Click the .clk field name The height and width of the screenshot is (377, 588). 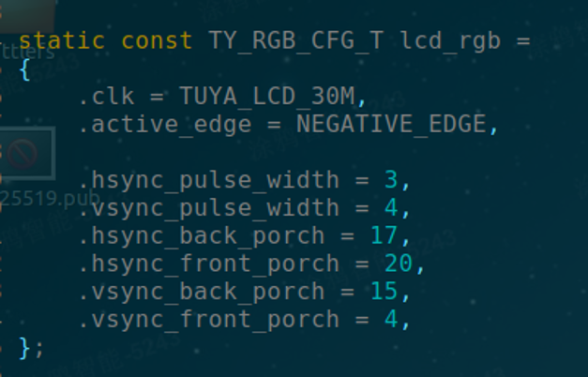click(x=107, y=97)
